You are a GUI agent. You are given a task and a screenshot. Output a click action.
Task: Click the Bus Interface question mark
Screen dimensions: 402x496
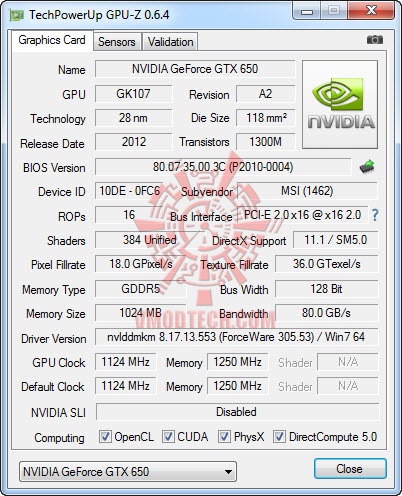pyautogui.click(x=375, y=215)
